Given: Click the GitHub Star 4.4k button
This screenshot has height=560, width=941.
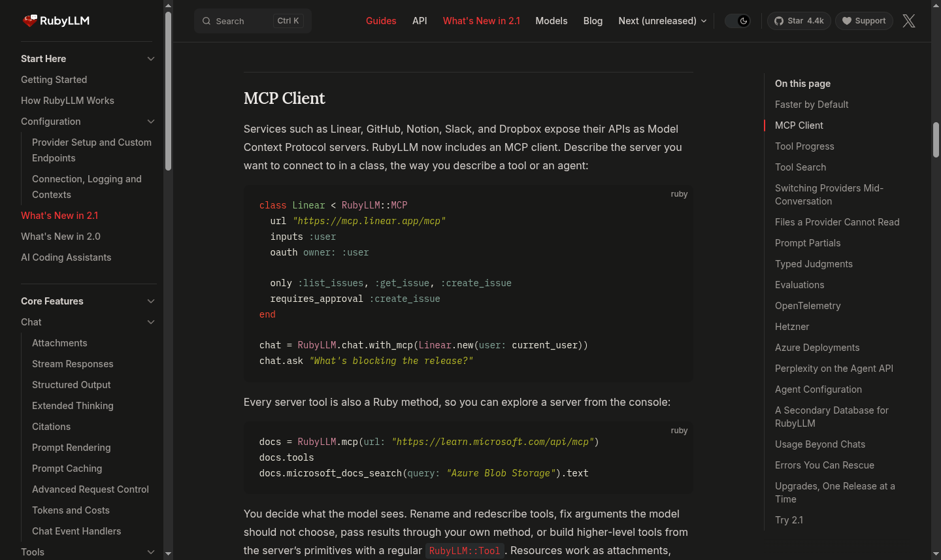Looking at the screenshot, I should [x=799, y=21].
